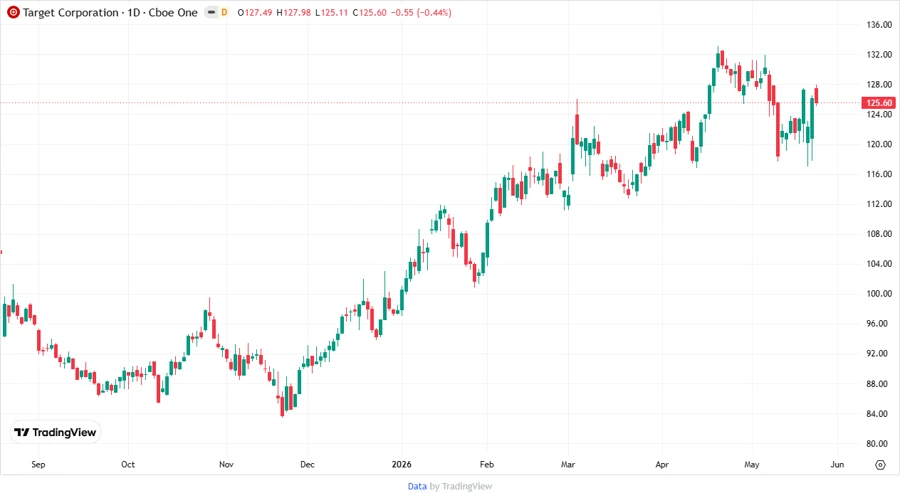Image resolution: width=900 pixels, height=498 pixels.
Task: Open the Data link below the chart
Action: tap(417, 487)
